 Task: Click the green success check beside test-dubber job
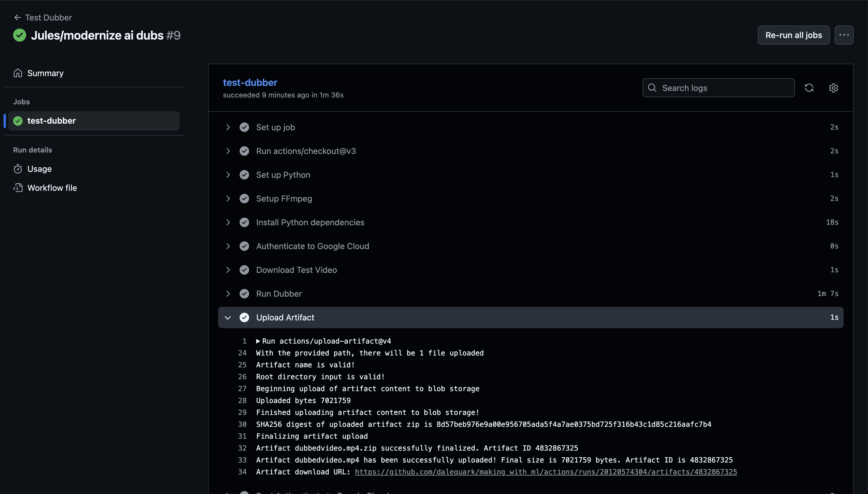[x=18, y=120]
